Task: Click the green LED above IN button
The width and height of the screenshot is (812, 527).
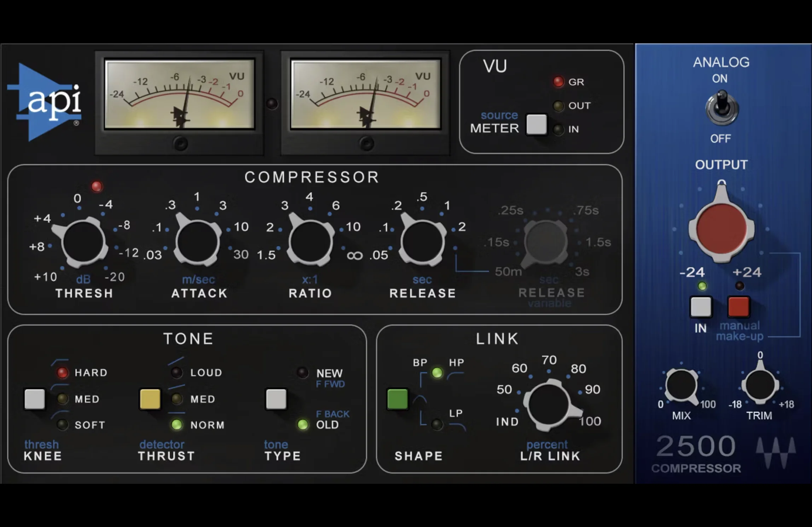Action: click(x=702, y=286)
